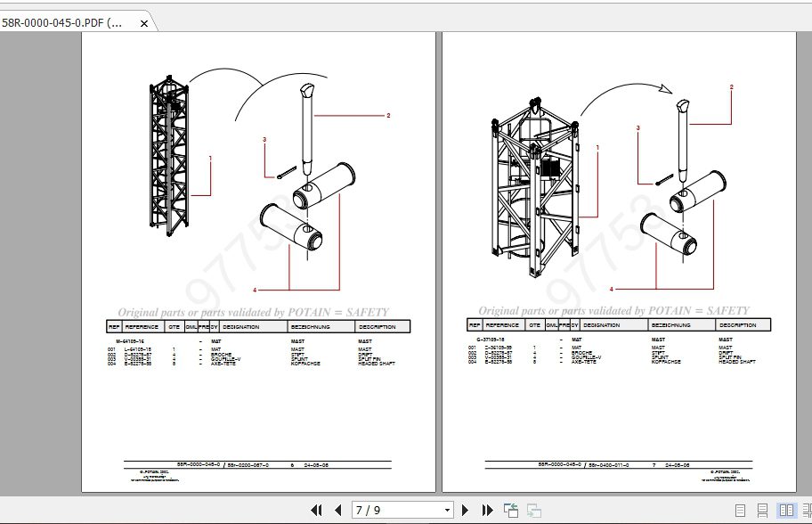Rotate the page counterclockwise
812x524 pixels.
tap(510, 509)
